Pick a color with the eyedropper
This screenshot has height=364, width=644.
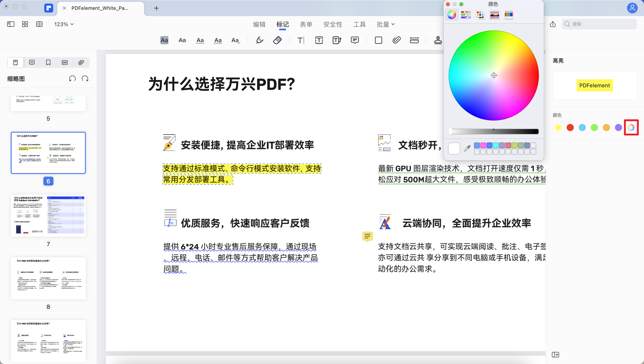coord(467,148)
